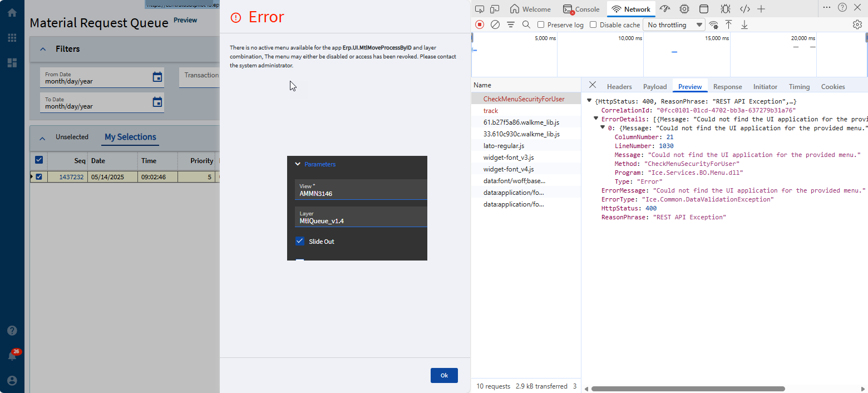Screen dimensions: 868x393
Task: Uncheck the Slide Out checkbox
Action: coord(300,242)
